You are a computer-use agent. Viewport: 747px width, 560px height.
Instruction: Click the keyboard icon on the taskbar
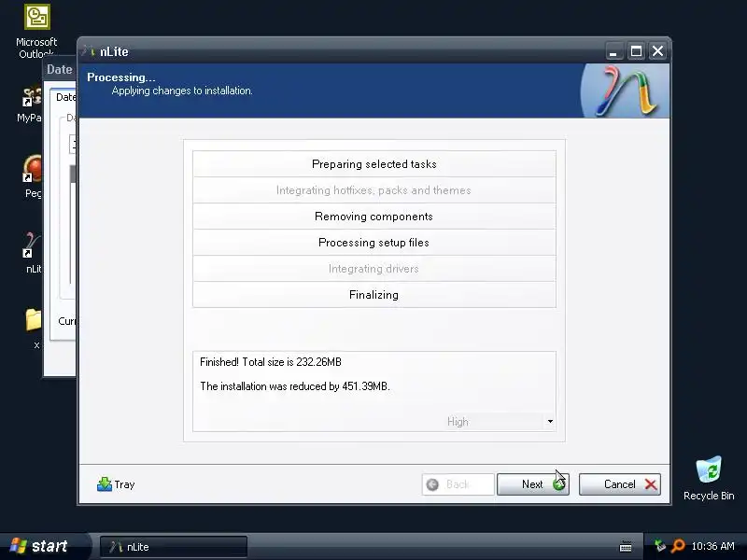(626, 547)
